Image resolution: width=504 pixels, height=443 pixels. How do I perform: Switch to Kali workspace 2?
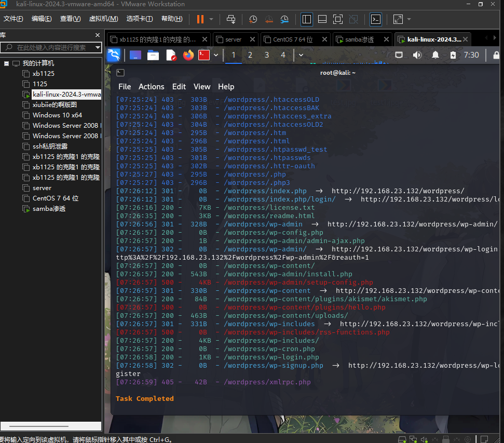click(x=250, y=55)
